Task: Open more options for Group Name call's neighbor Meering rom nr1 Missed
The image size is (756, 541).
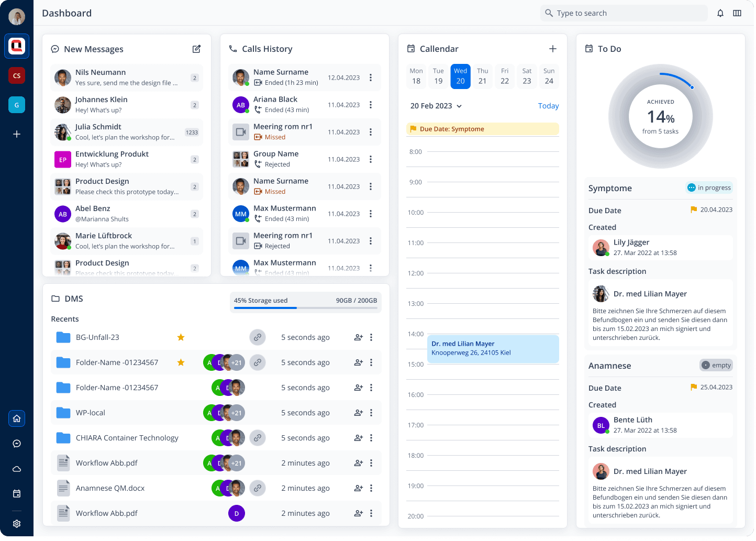Action: tap(371, 132)
